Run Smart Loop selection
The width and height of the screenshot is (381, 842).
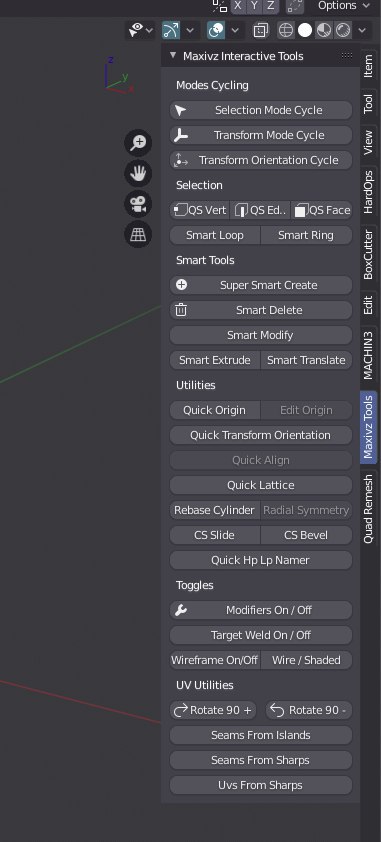point(215,235)
